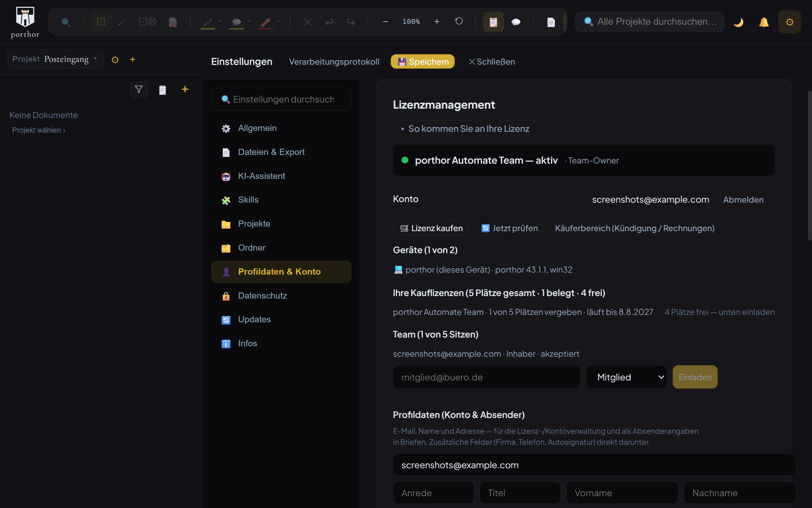This screenshot has height=508, width=812.
Task: Open the document filter funnel
Action: pos(139,89)
